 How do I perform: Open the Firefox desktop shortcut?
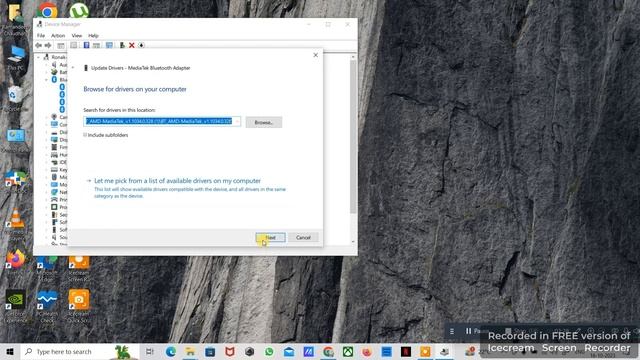click(16, 260)
